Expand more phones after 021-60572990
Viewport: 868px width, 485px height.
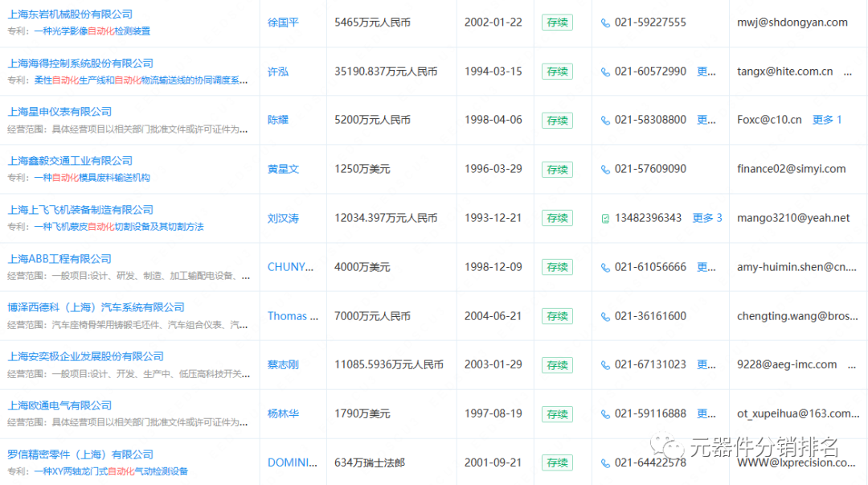pyautogui.click(x=706, y=72)
